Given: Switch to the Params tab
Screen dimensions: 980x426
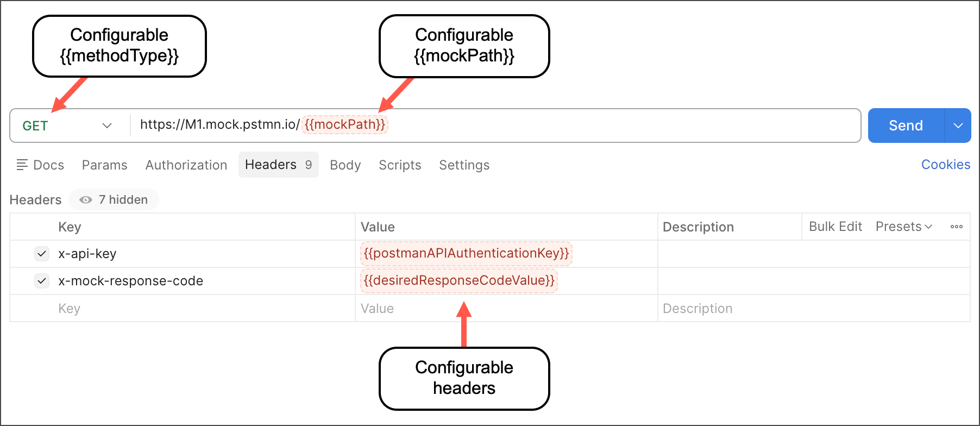Looking at the screenshot, I should 104,165.
